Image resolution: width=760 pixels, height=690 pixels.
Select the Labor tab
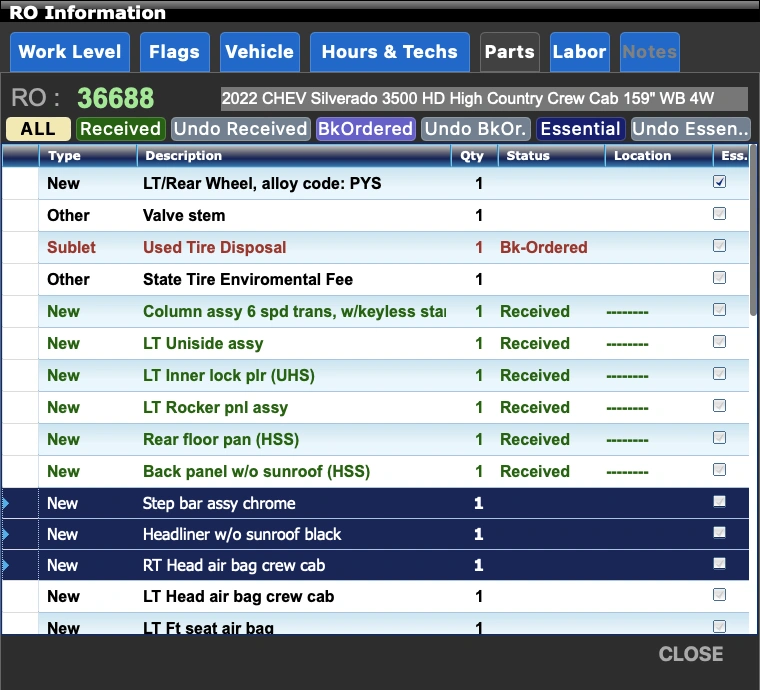pyautogui.click(x=579, y=52)
